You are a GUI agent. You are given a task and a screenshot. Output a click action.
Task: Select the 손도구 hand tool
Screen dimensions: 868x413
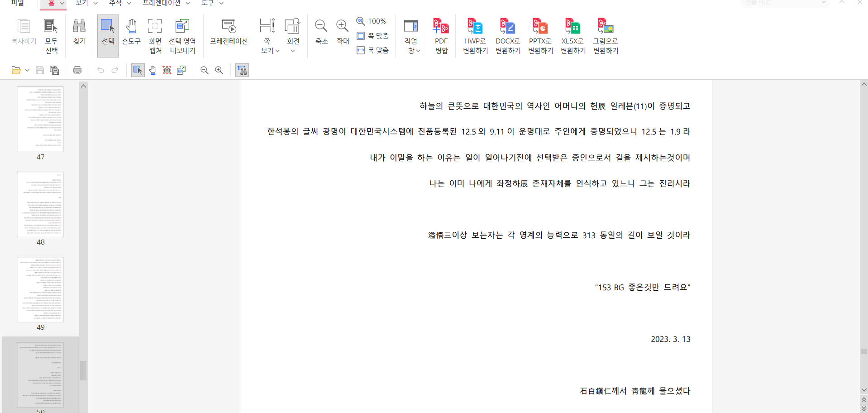[x=131, y=32]
